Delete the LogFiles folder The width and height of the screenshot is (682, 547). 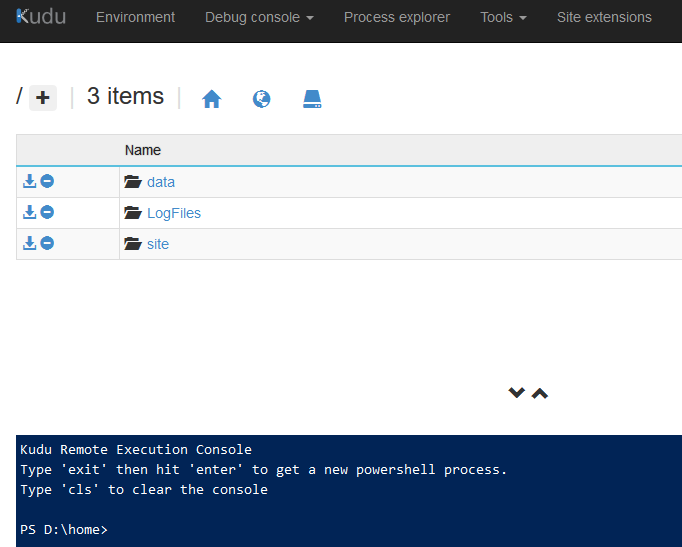47,212
